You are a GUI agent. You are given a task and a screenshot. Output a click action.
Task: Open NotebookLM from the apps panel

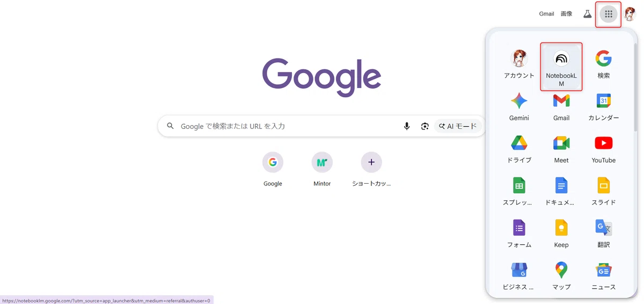(x=561, y=67)
